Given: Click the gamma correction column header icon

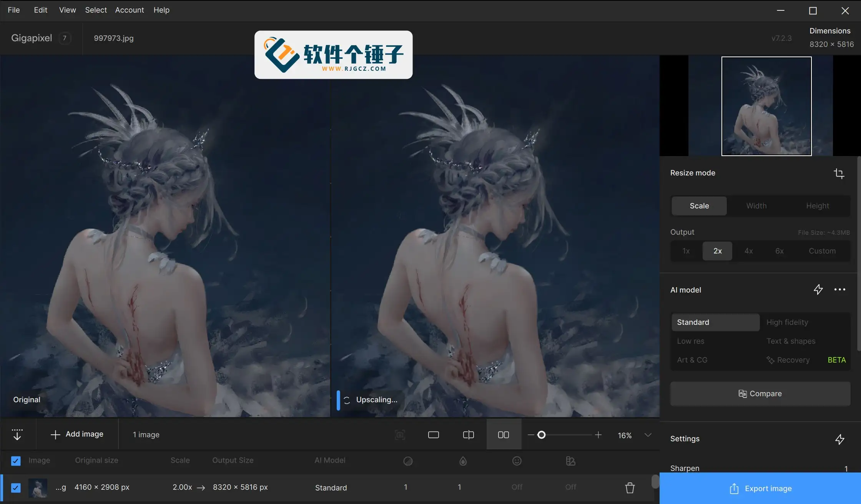Looking at the screenshot, I should (x=571, y=461).
